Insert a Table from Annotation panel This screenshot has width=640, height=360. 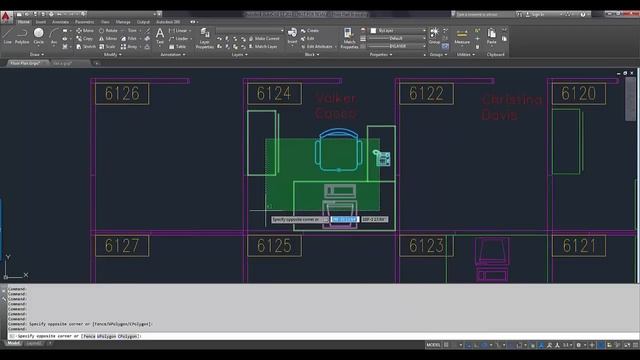[x=178, y=47]
